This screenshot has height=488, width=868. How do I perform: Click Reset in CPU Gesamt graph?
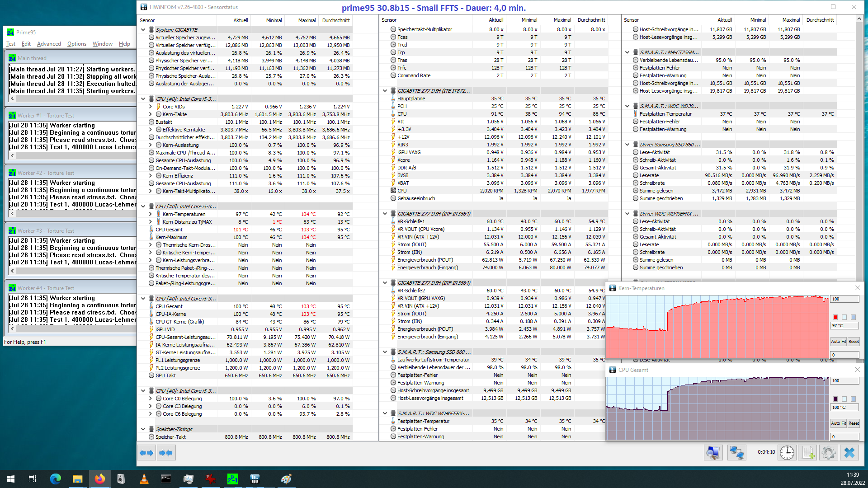854,423
